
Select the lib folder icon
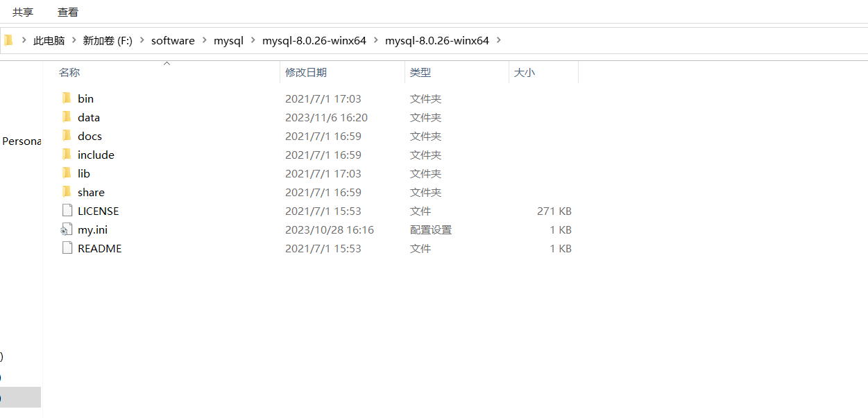pos(67,173)
